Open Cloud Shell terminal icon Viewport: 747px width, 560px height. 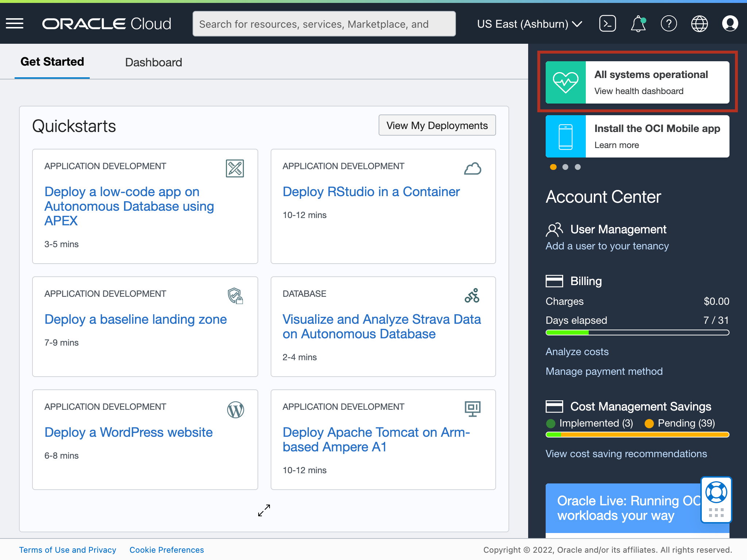[607, 23]
